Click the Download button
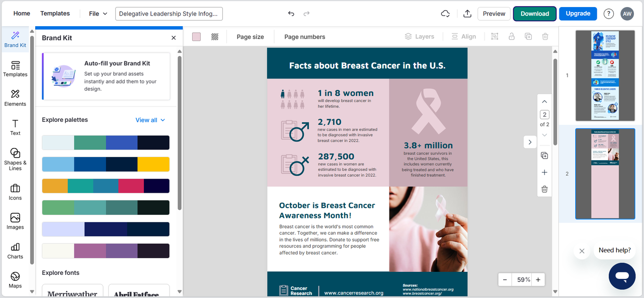Image resolution: width=644 pixels, height=298 pixels. [x=535, y=14]
